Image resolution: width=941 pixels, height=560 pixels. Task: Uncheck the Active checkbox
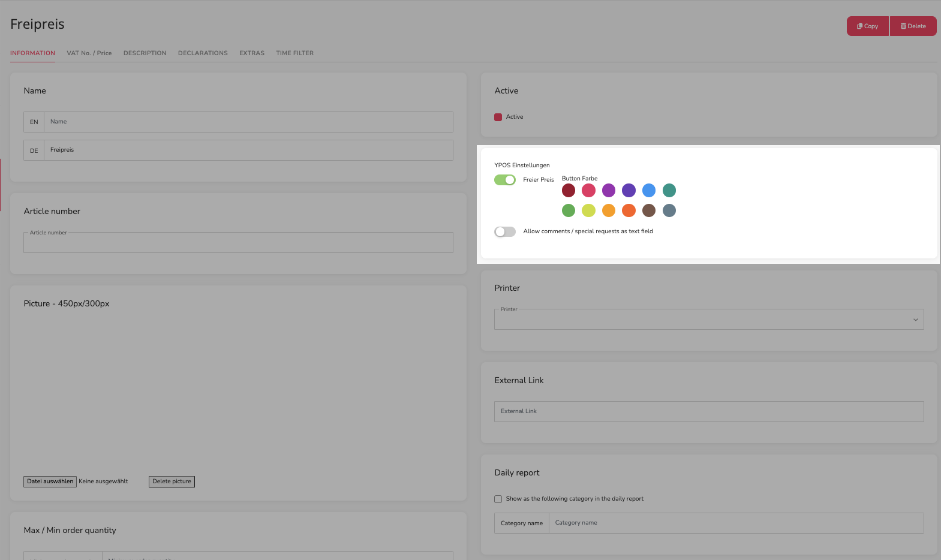click(x=498, y=118)
